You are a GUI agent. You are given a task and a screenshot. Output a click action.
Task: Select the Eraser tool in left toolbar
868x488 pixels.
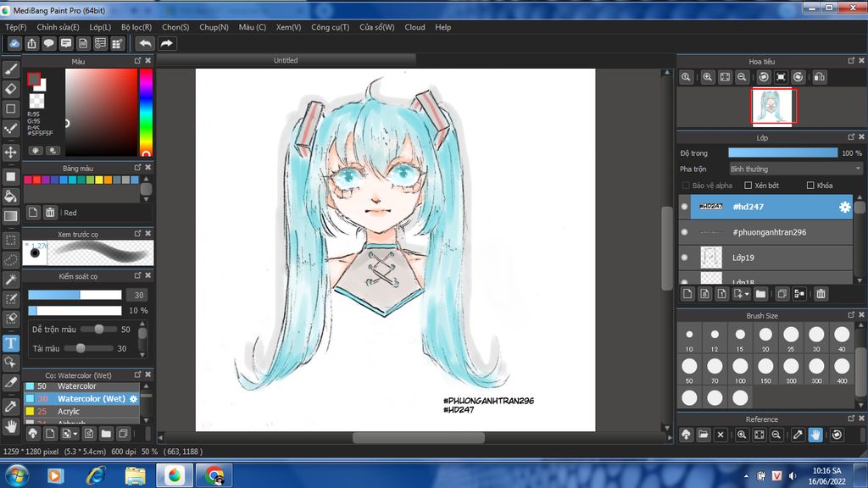tap(11, 89)
